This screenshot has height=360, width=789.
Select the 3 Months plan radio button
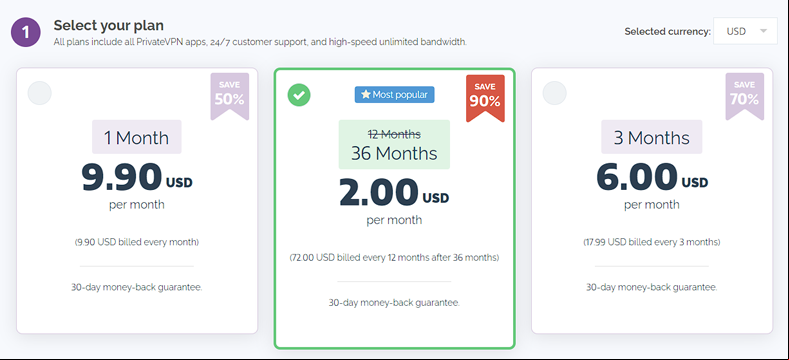click(x=555, y=93)
